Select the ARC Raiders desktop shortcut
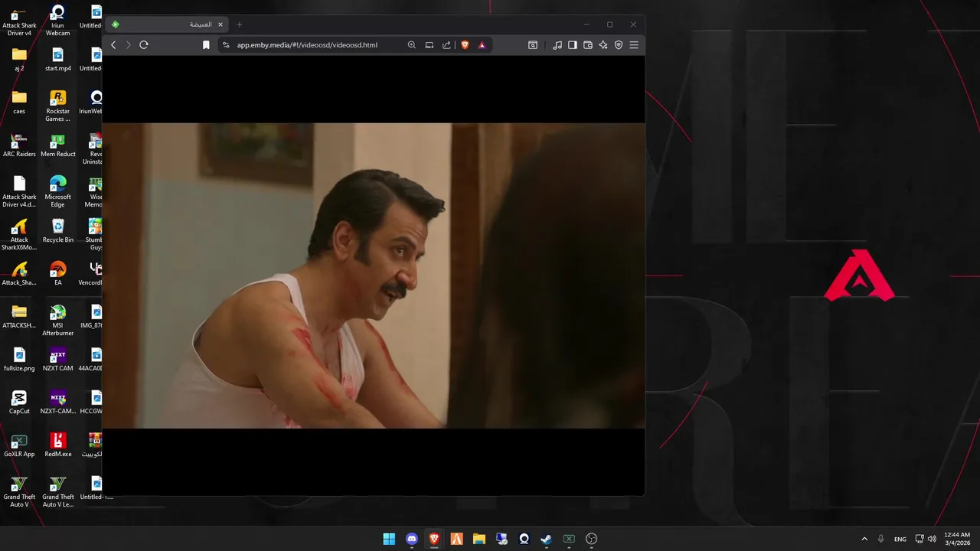 click(x=18, y=145)
